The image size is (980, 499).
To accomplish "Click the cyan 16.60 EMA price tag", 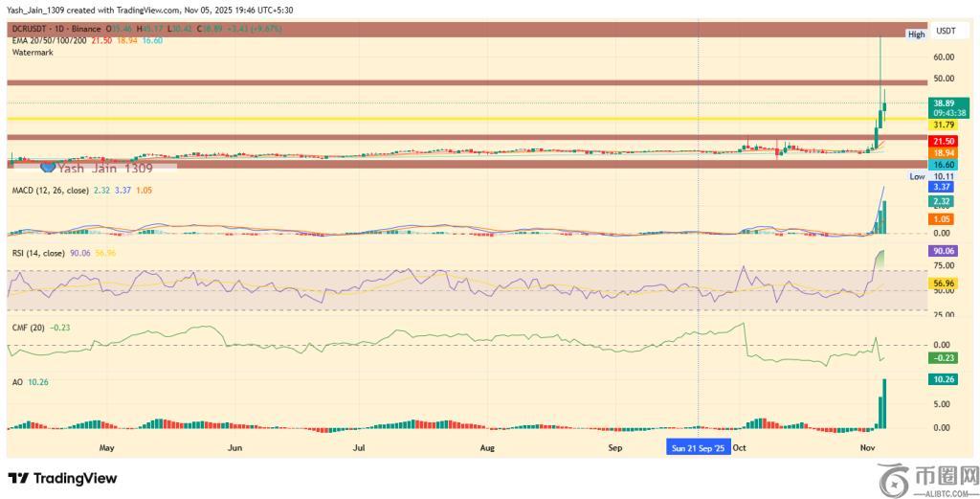I will 945,165.
